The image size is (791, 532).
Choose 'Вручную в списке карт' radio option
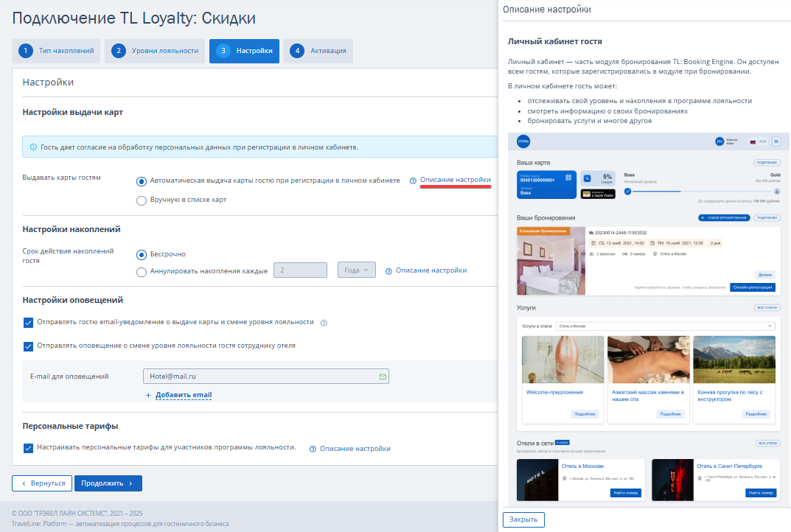pyautogui.click(x=142, y=200)
